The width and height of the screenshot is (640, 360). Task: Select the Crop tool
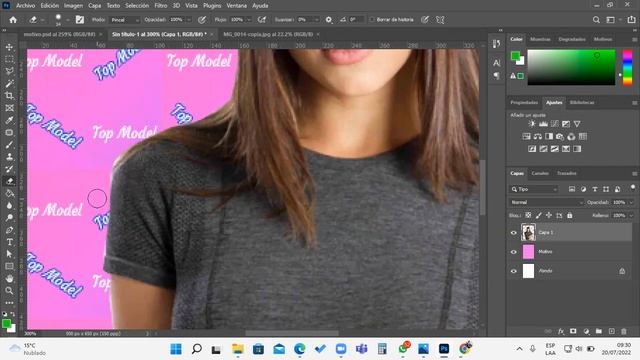[x=9, y=96]
